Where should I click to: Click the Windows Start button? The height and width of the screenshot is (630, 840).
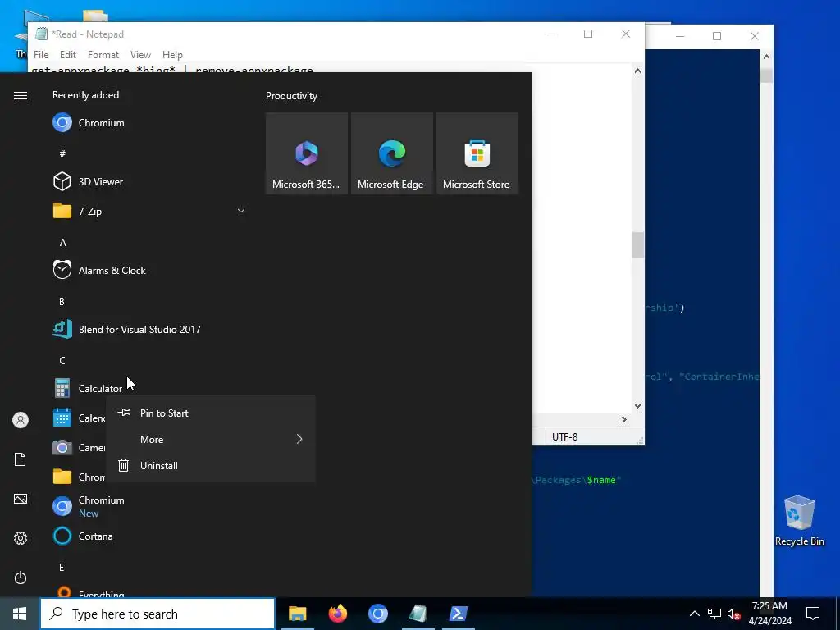20,614
